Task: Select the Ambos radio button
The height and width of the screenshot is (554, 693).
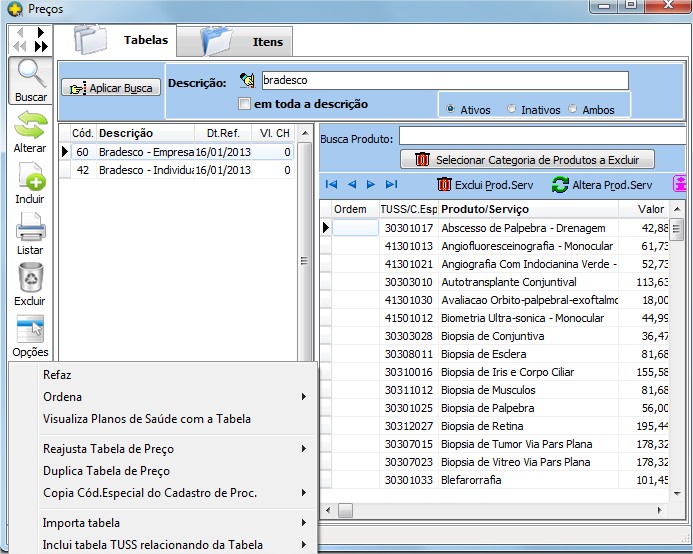Action: click(573, 109)
